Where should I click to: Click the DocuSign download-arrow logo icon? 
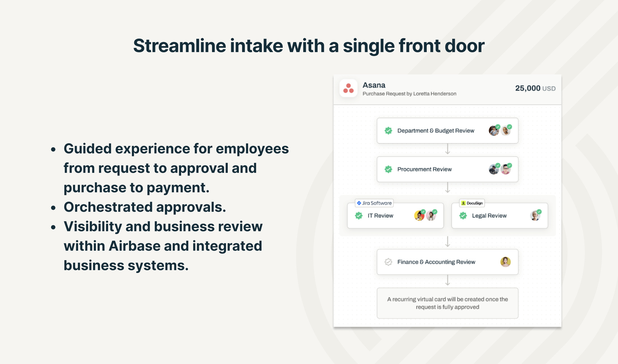463,203
